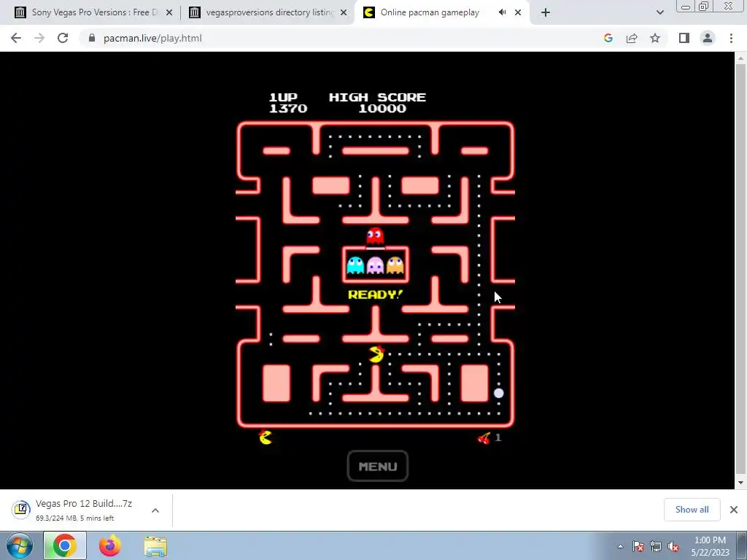Screen dimensions: 747x560
Task: Click the READY! text in the maze
Action: pyautogui.click(x=376, y=295)
